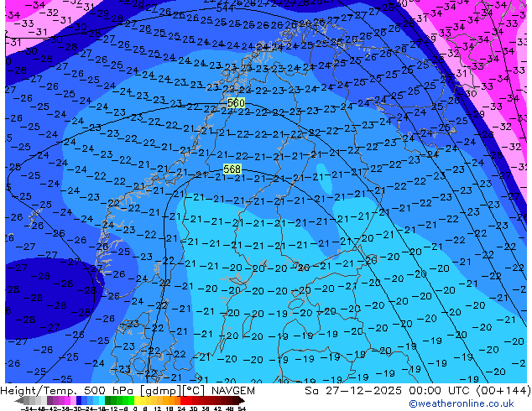Click the left arrow end of the color scale
Image resolution: width=532 pixels, height=411 pixels.
[18, 401]
